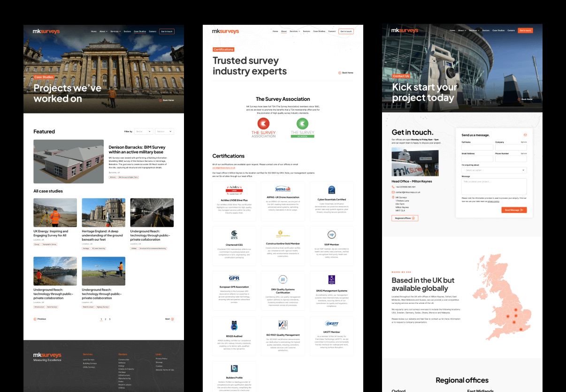Open the Case Studies nav item

coord(140,31)
